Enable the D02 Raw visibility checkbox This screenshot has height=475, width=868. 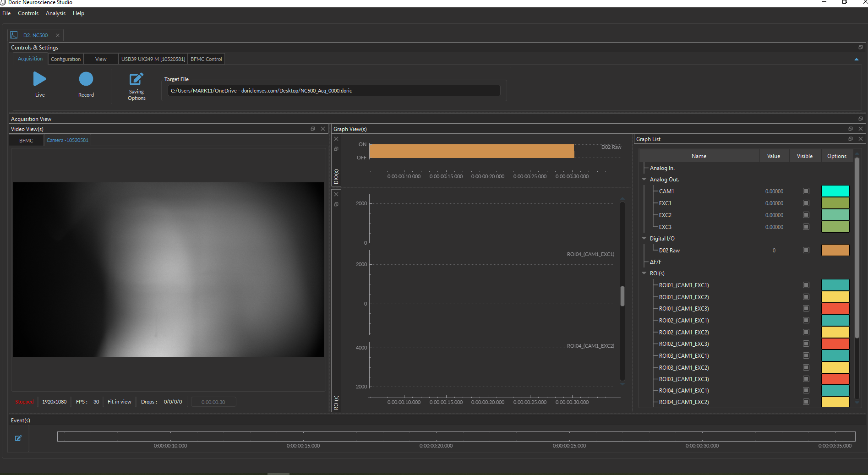pyautogui.click(x=806, y=250)
